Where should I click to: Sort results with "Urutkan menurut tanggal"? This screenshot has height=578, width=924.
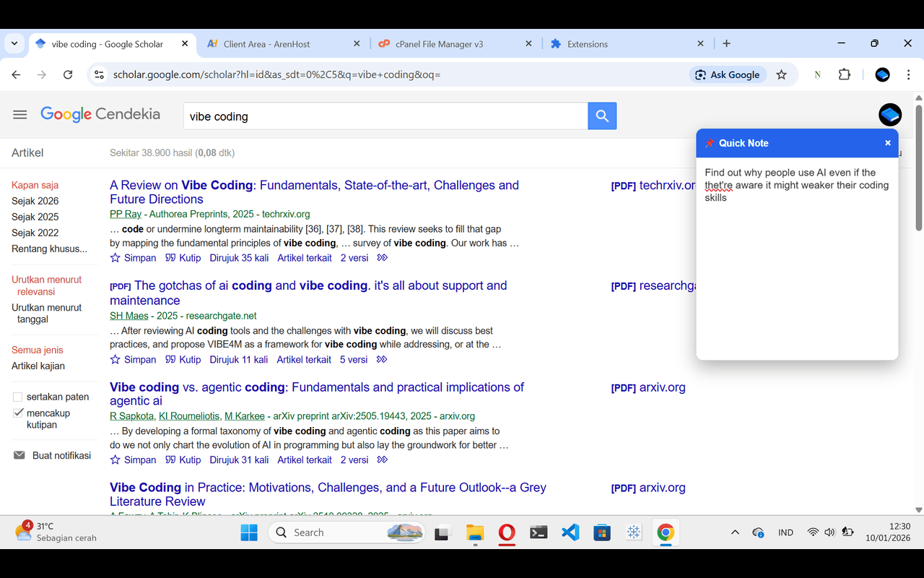point(46,313)
